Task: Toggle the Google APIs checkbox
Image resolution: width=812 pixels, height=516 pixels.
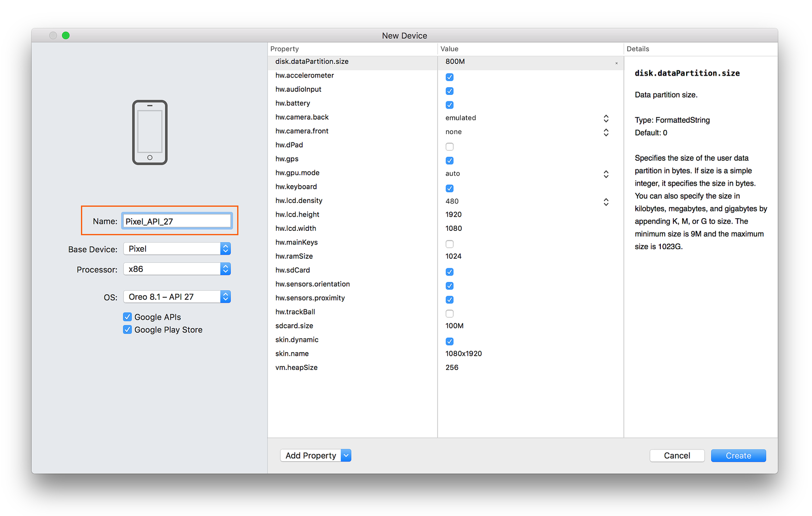Action: [127, 317]
